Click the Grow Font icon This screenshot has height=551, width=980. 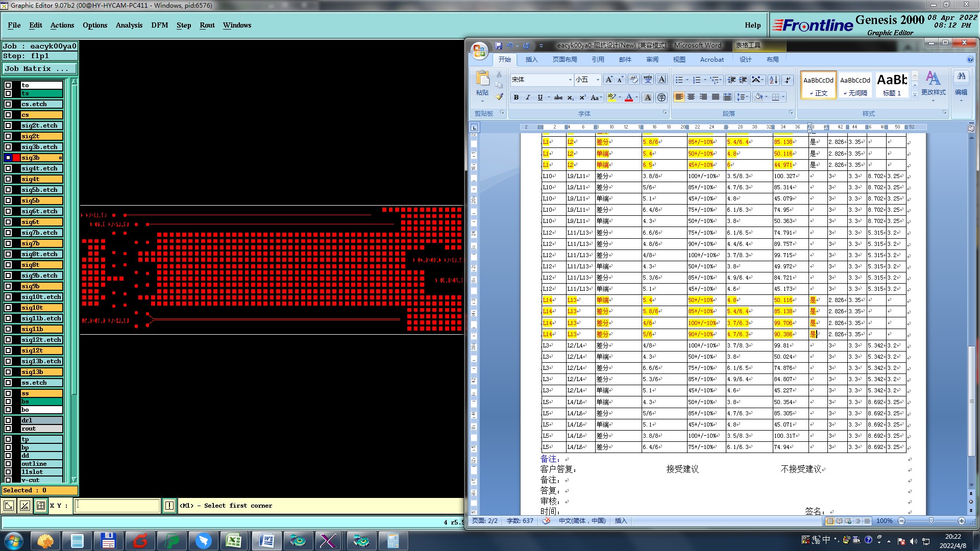[608, 80]
